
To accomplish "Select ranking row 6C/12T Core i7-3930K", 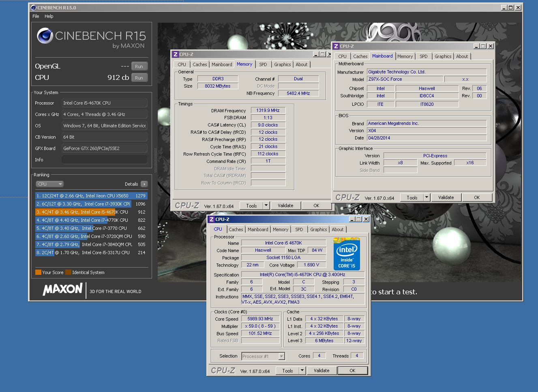I will (91, 204).
